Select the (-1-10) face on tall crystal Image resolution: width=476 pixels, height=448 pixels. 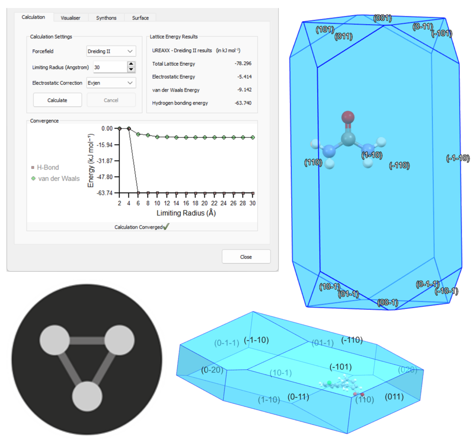tap(457, 158)
